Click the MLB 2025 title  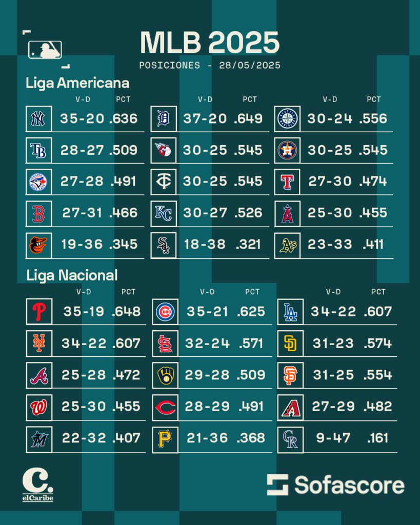point(210,43)
